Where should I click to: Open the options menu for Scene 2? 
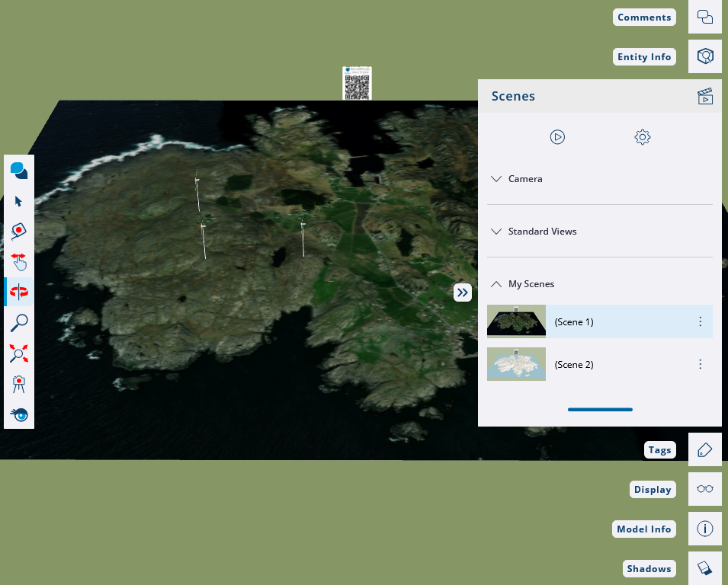click(701, 365)
